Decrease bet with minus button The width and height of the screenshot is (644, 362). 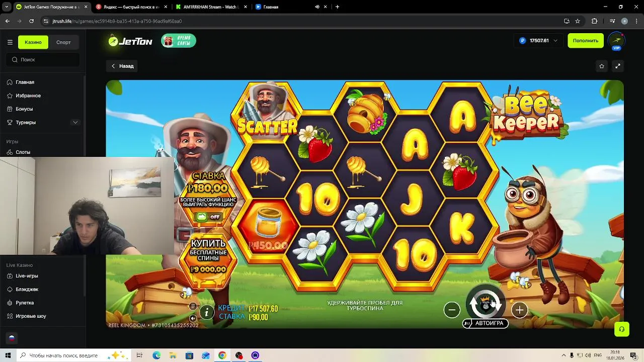click(452, 310)
